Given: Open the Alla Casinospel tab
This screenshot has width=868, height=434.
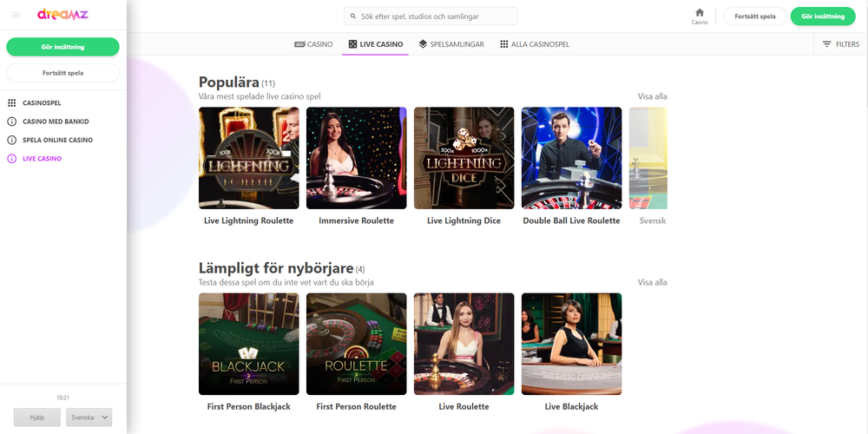Looking at the screenshot, I should click(534, 44).
